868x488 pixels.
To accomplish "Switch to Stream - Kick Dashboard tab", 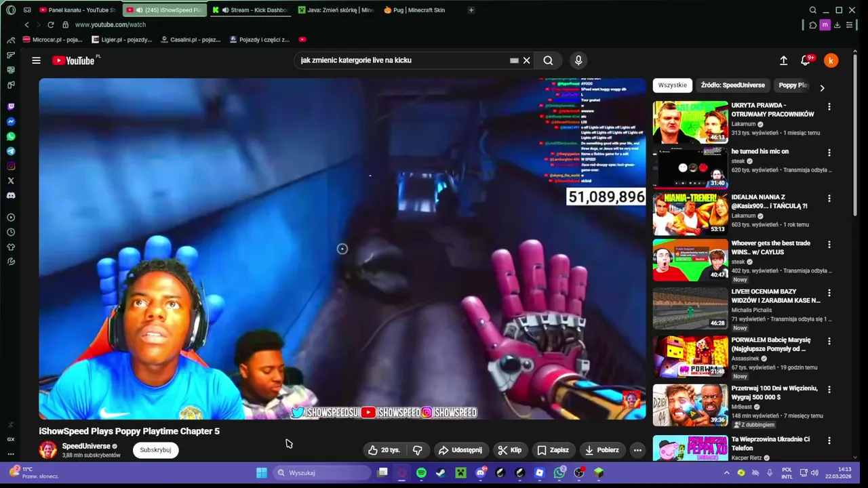I will coord(250,10).
